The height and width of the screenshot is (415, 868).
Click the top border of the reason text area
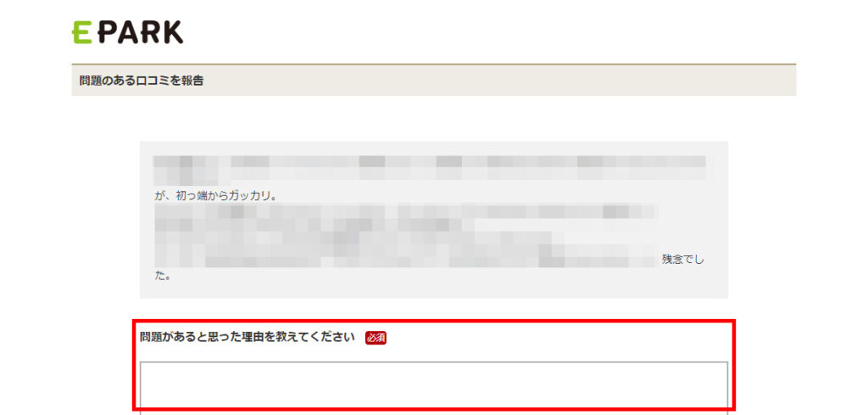(434, 362)
